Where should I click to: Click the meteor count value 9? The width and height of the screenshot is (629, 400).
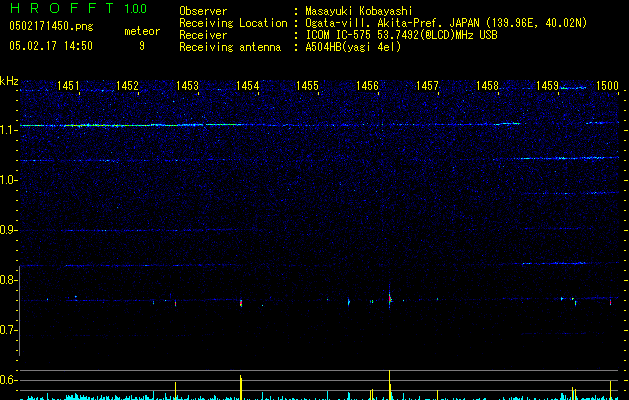(142, 46)
